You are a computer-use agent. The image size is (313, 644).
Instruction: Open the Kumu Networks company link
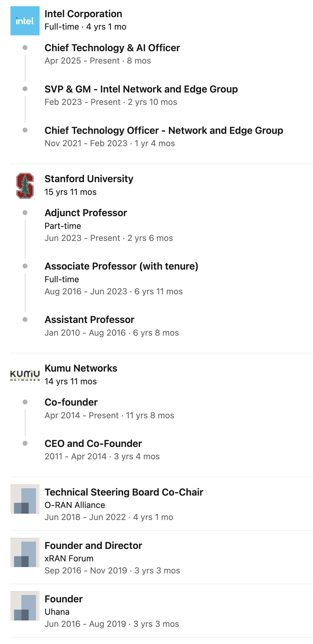click(x=81, y=368)
